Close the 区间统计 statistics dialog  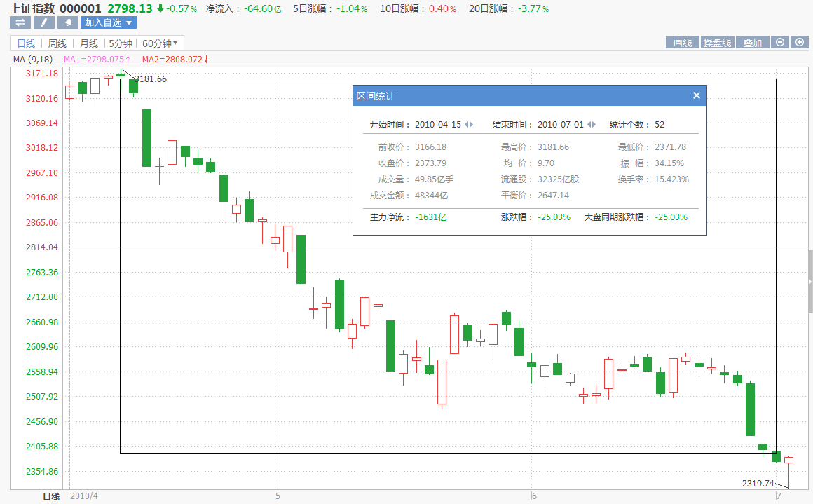696,96
